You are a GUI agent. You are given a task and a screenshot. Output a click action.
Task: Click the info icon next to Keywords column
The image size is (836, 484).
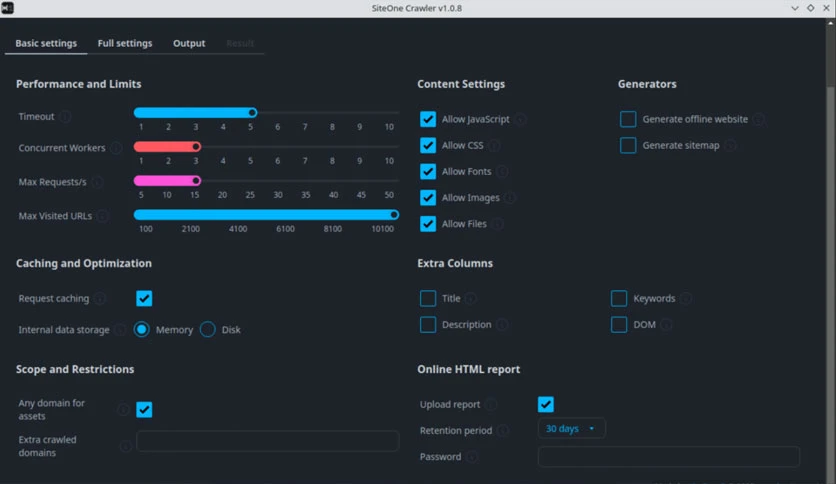pos(686,299)
